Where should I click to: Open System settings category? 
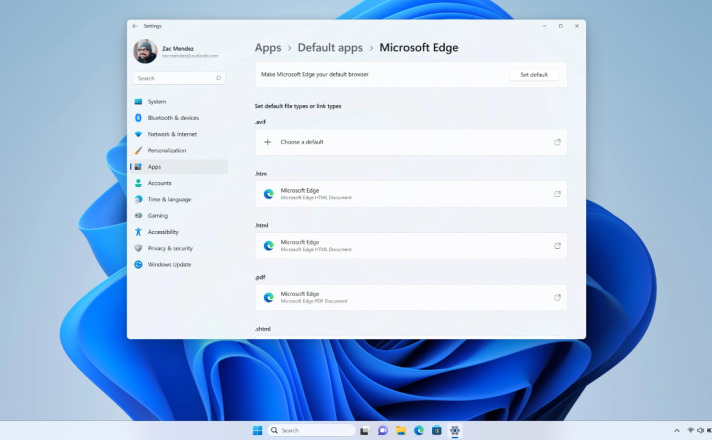[179, 102]
